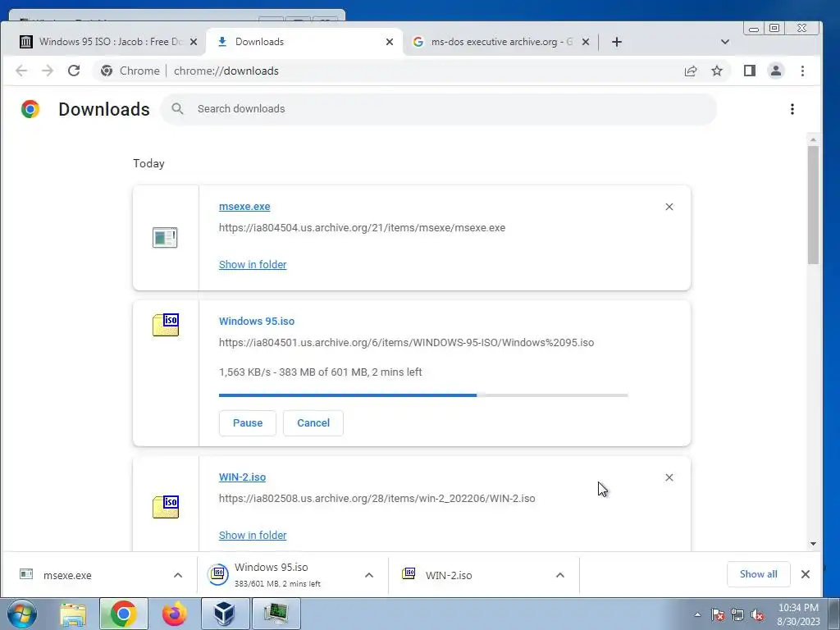Image resolution: width=840 pixels, height=630 pixels.
Task: Expand Windows 95.iso shelf item options
Action: pos(369,575)
